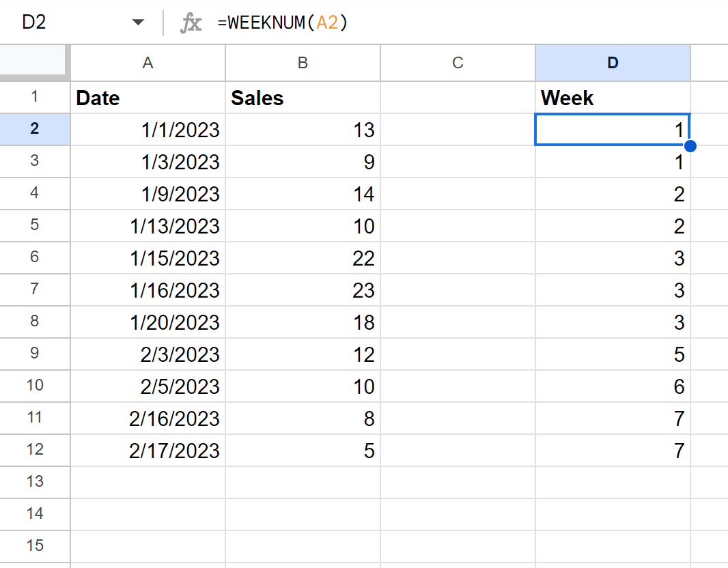Screen dimensions: 728x568
Task: Select sales value 14 cell
Action: click(303, 193)
